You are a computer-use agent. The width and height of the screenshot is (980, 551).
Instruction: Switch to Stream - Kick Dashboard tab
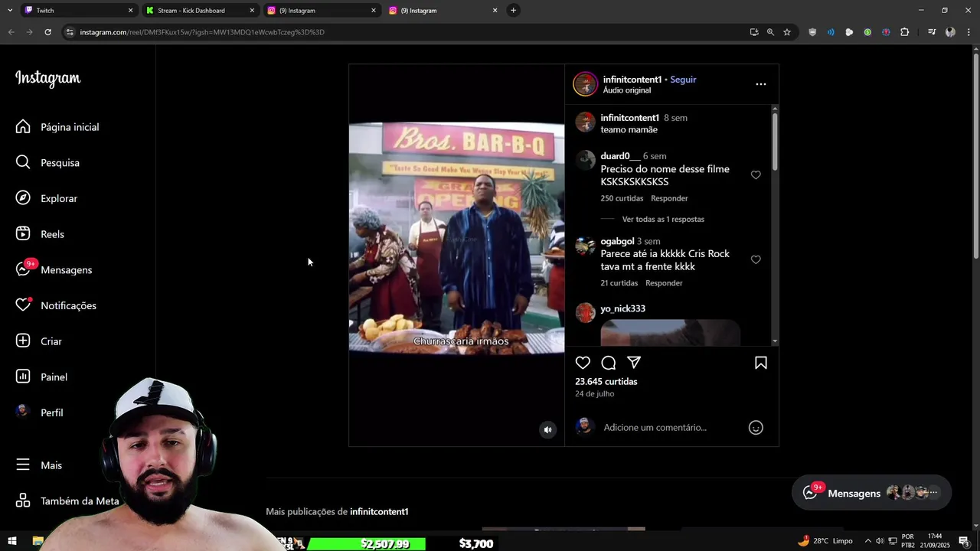(x=199, y=11)
